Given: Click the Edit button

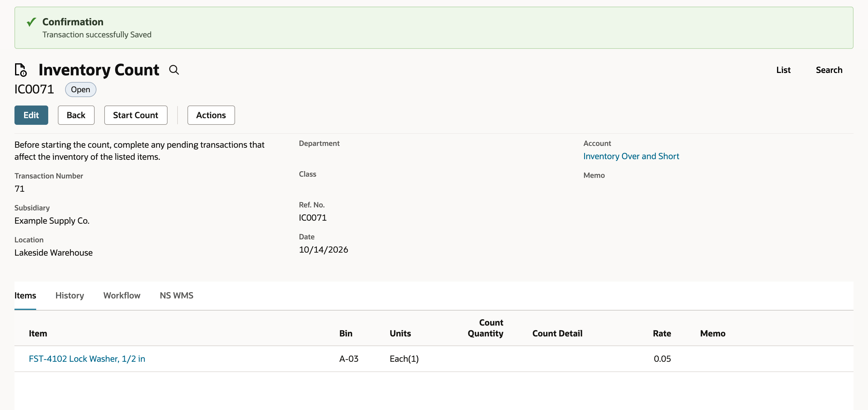Looking at the screenshot, I should click(31, 115).
